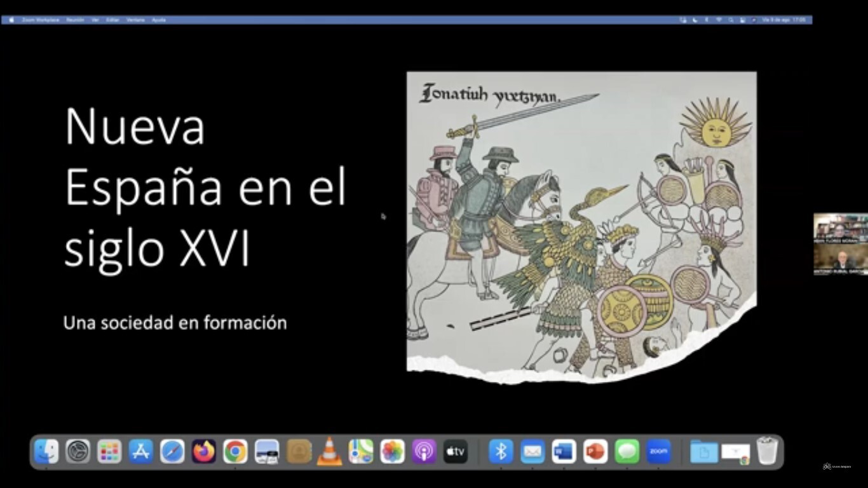Open Messages from the dock
Screen dimensions: 868x488
pos(627,452)
